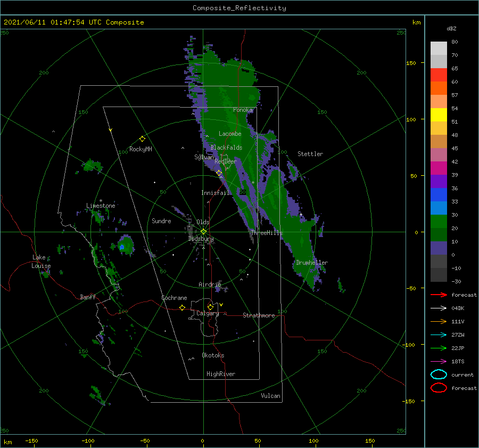Select the magenta 39-42 dBZ color swatch
The height and width of the screenshot is (448, 479).
pyautogui.click(x=439, y=168)
